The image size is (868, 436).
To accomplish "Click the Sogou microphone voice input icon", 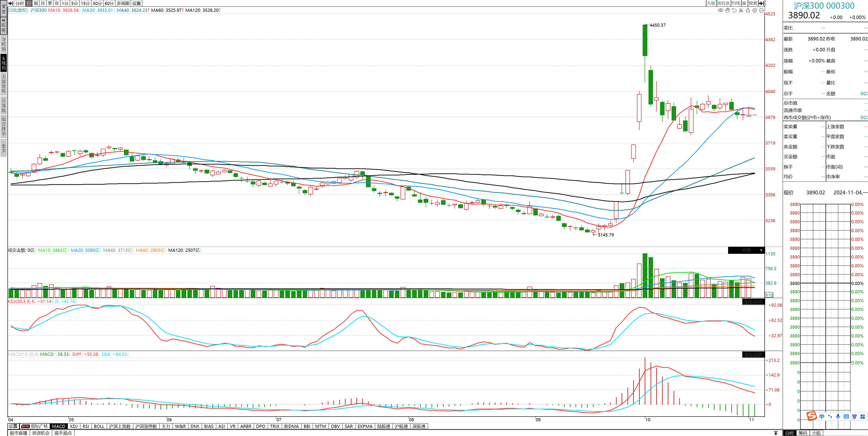I will tap(838, 417).
